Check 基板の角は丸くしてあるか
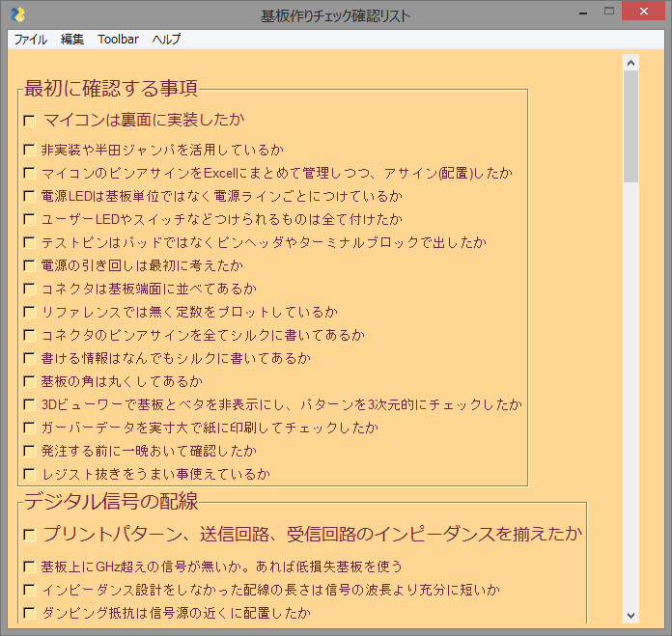The width and height of the screenshot is (672, 636). pyautogui.click(x=29, y=381)
